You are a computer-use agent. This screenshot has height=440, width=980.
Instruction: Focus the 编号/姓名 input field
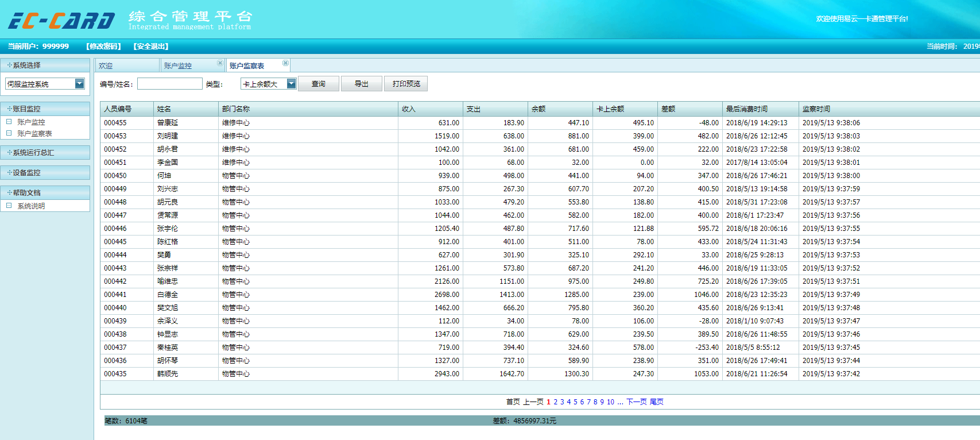170,84
